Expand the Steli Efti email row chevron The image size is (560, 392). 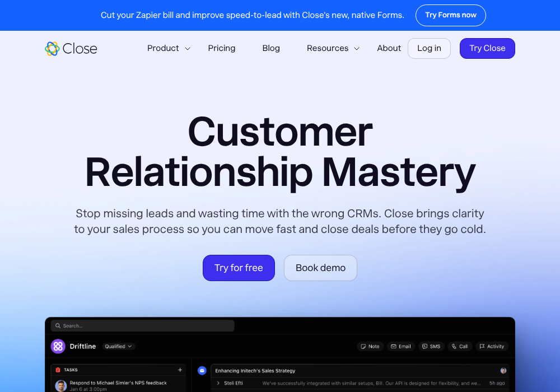pyautogui.click(x=218, y=383)
